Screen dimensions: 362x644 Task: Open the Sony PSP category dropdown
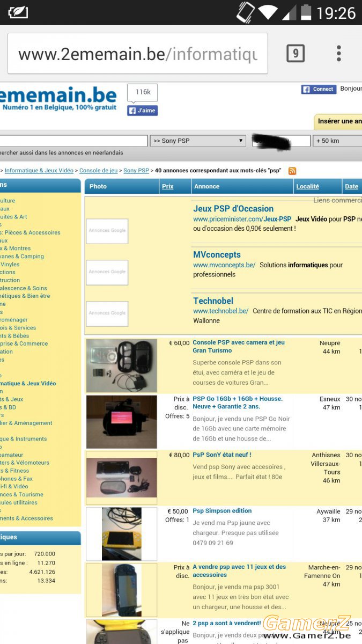point(198,141)
